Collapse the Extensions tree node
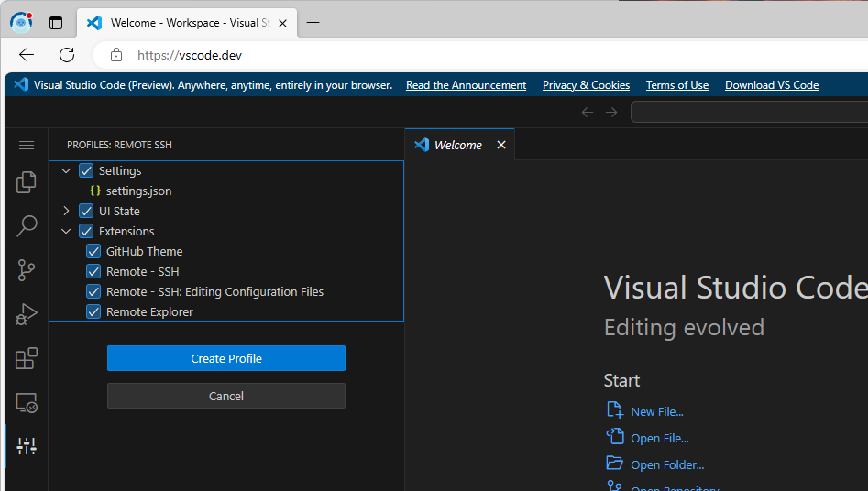The width and height of the screenshot is (868, 491). 66,231
